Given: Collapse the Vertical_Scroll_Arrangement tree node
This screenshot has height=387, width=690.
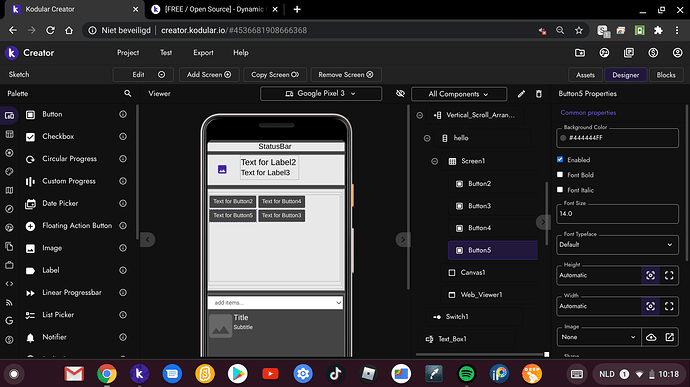Looking at the screenshot, I should [420, 115].
